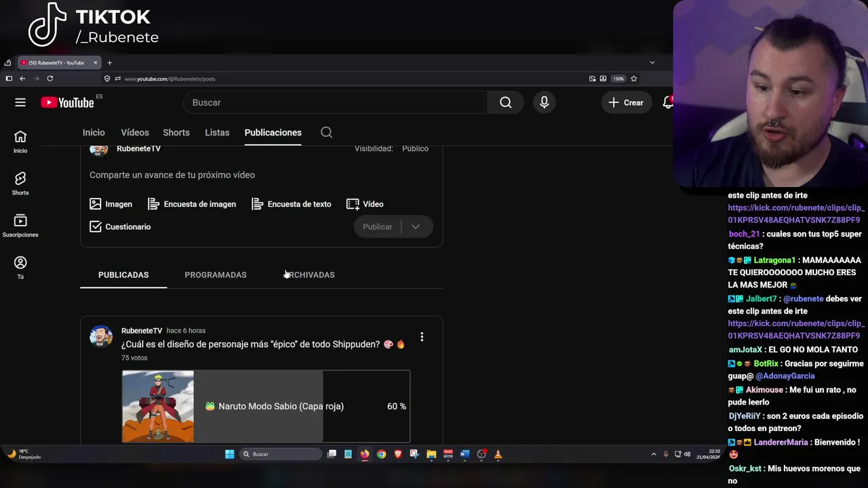This screenshot has height=488, width=868.
Task: Click the YouTube logo
Action: (x=67, y=102)
